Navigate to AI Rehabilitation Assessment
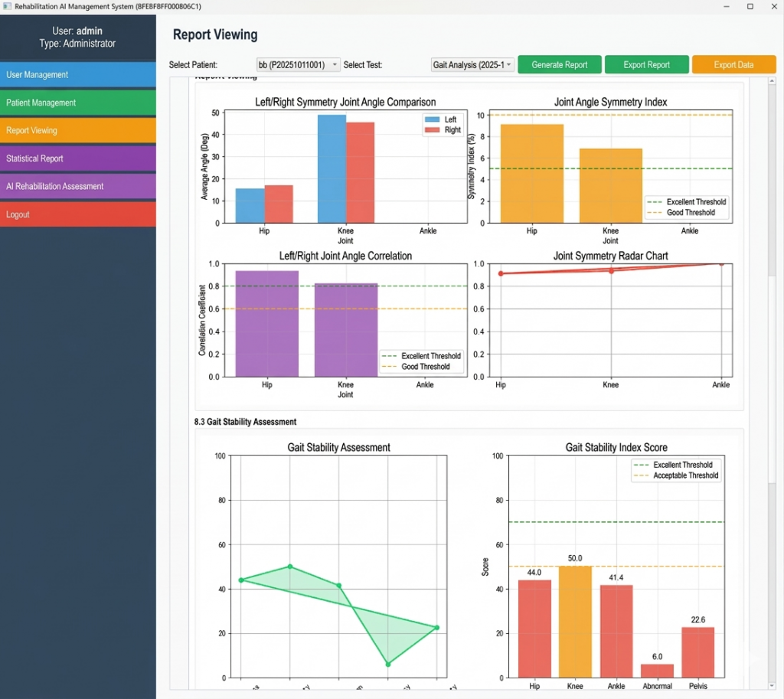784x699 pixels. [78, 187]
